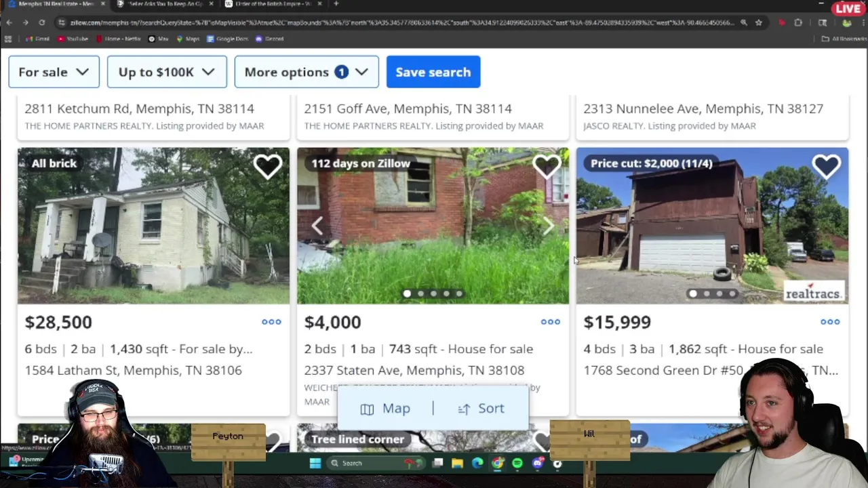Open 2811 Ketchum Rd listing address

pyautogui.click(x=139, y=108)
